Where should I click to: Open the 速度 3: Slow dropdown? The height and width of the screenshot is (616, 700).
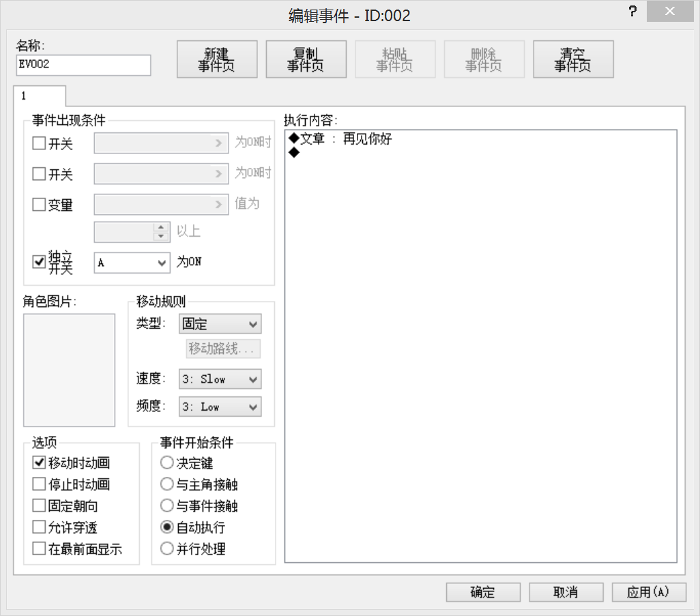pos(220,379)
